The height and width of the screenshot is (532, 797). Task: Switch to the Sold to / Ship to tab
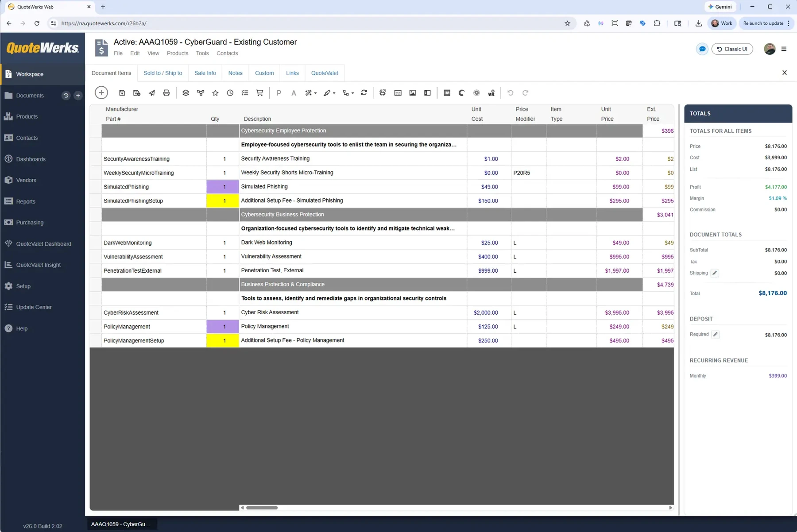162,73
